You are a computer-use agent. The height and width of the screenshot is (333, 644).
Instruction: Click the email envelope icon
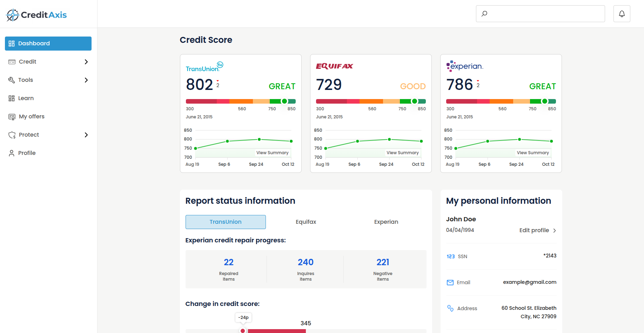pos(450,282)
